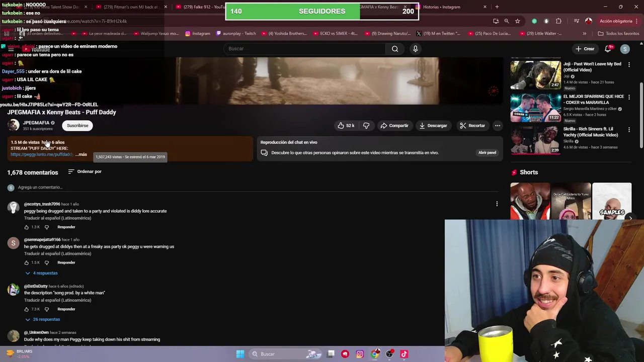Bookmark this page with the star icon
This screenshot has width=644, height=362.
click(517, 21)
